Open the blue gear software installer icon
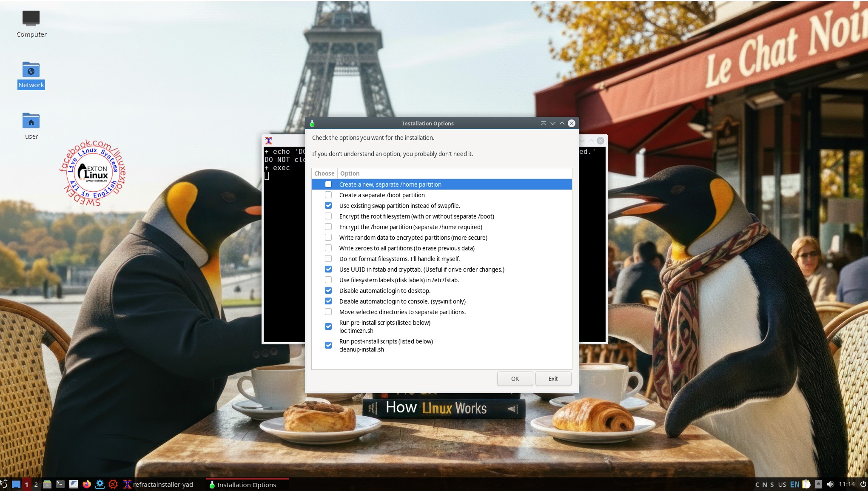 tap(100, 484)
